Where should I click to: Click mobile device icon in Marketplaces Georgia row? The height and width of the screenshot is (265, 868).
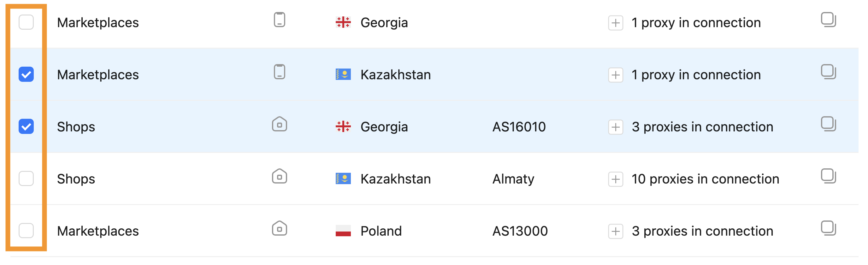279,20
